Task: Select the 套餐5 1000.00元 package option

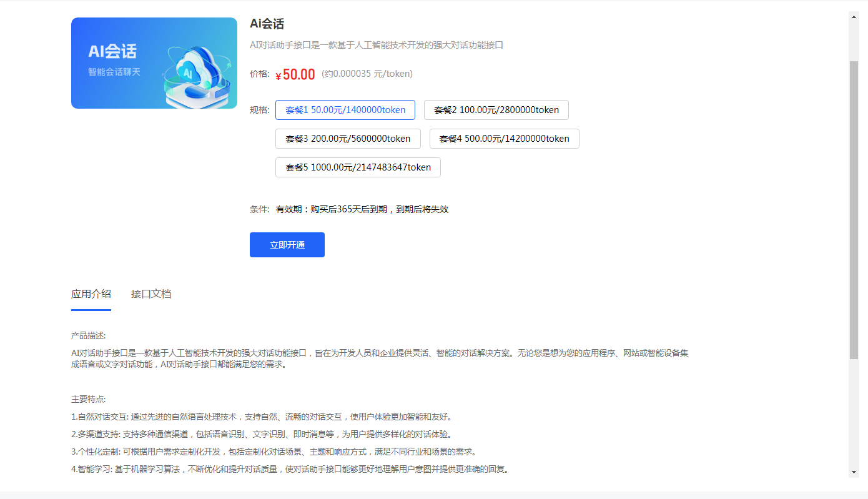Action: (x=357, y=167)
